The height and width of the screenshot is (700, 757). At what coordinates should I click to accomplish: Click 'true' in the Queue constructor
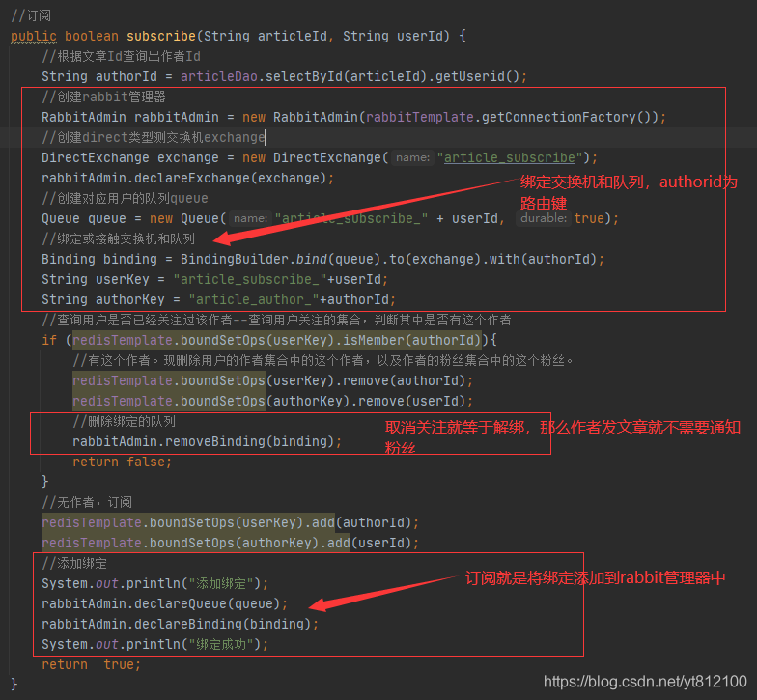tap(589, 218)
